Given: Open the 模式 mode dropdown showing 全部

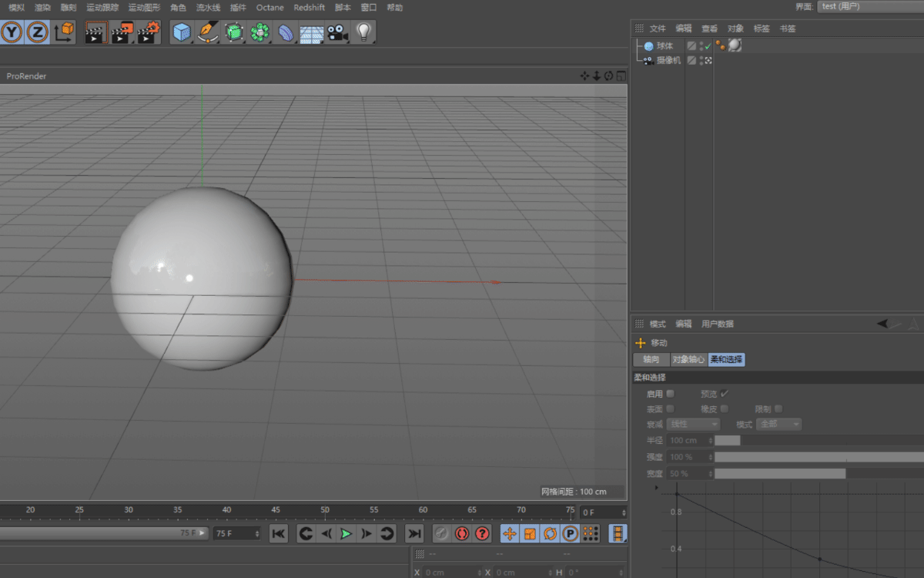Looking at the screenshot, I should click(x=778, y=425).
